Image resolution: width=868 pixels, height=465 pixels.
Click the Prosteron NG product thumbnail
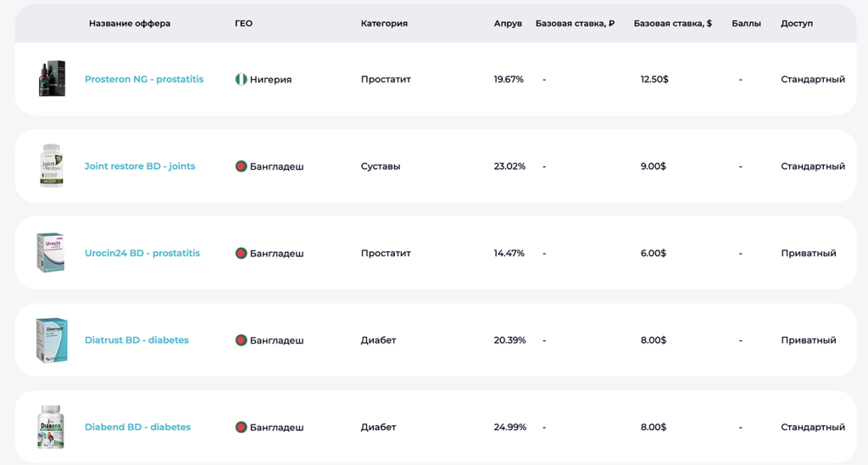[x=51, y=79]
